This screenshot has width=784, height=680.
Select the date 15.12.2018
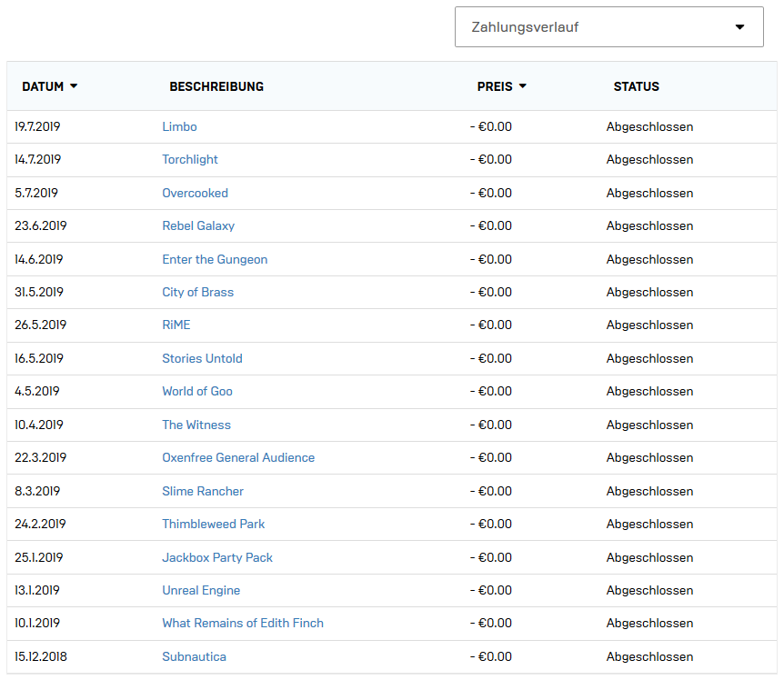tap(41, 657)
